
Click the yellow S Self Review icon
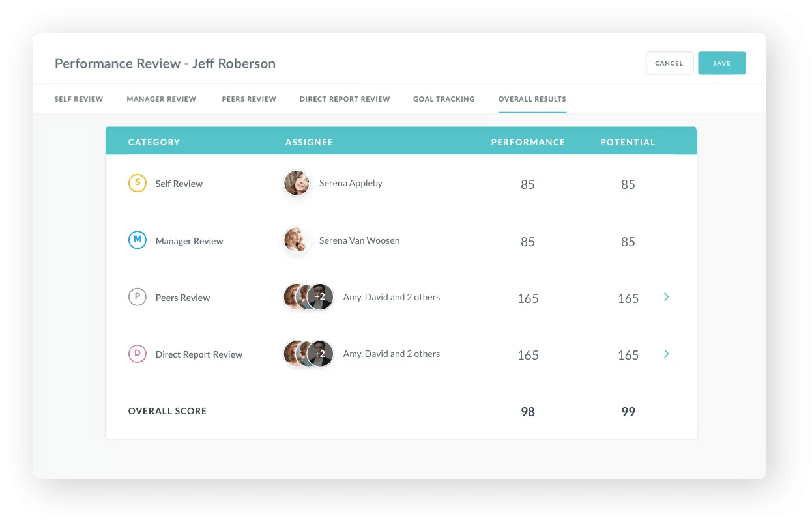click(137, 184)
